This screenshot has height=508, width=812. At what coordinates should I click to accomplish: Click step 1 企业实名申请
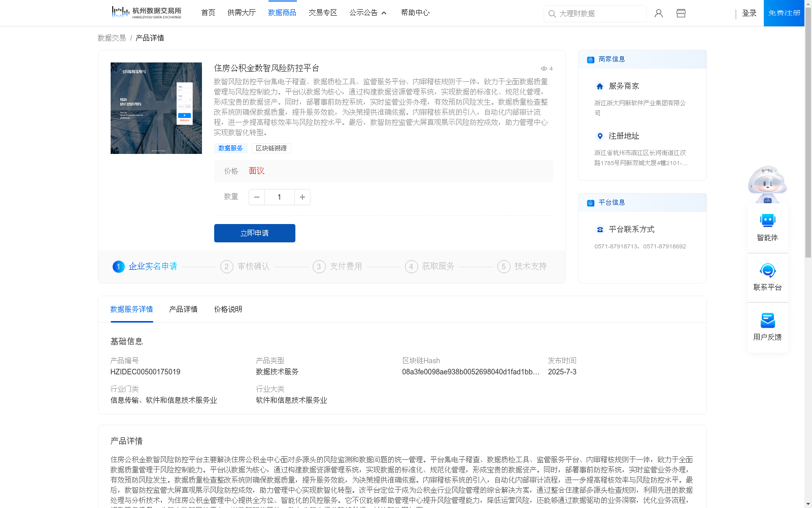pyautogui.click(x=145, y=267)
